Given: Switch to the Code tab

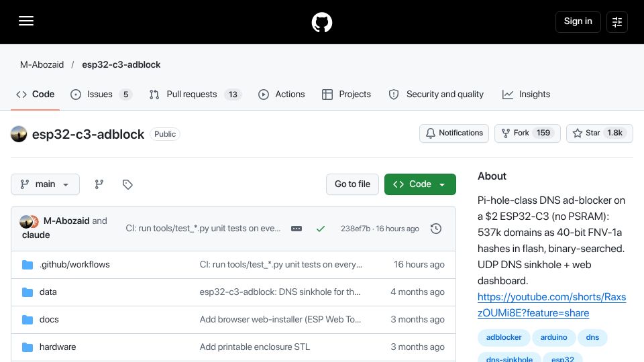Looking at the screenshot, I should pyautogui.click(x=36, y=95).
